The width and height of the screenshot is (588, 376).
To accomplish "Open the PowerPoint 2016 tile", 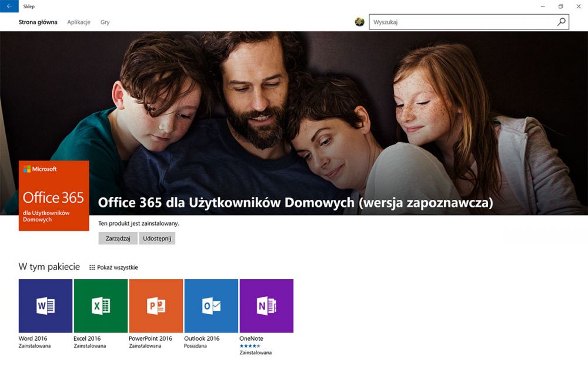I will (x=156, y=305).
